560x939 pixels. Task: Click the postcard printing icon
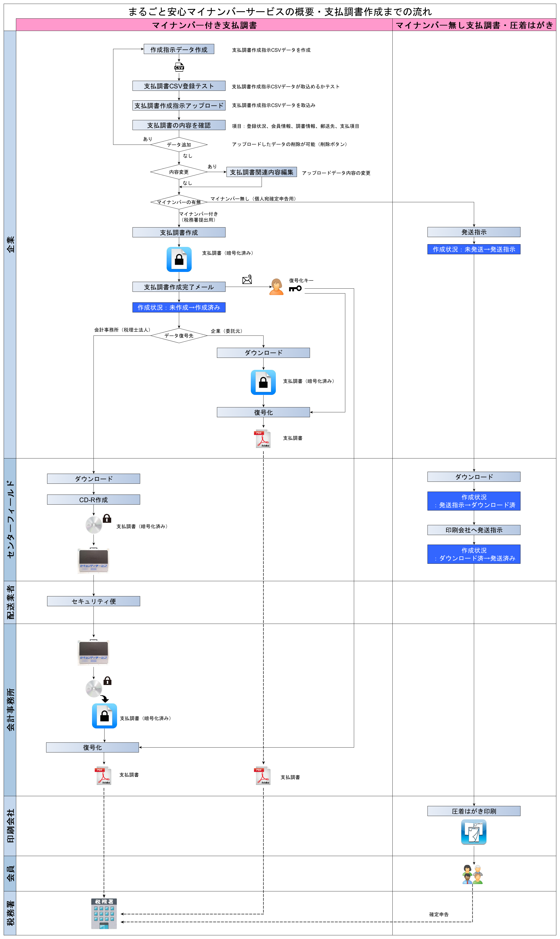coord(474,832)
